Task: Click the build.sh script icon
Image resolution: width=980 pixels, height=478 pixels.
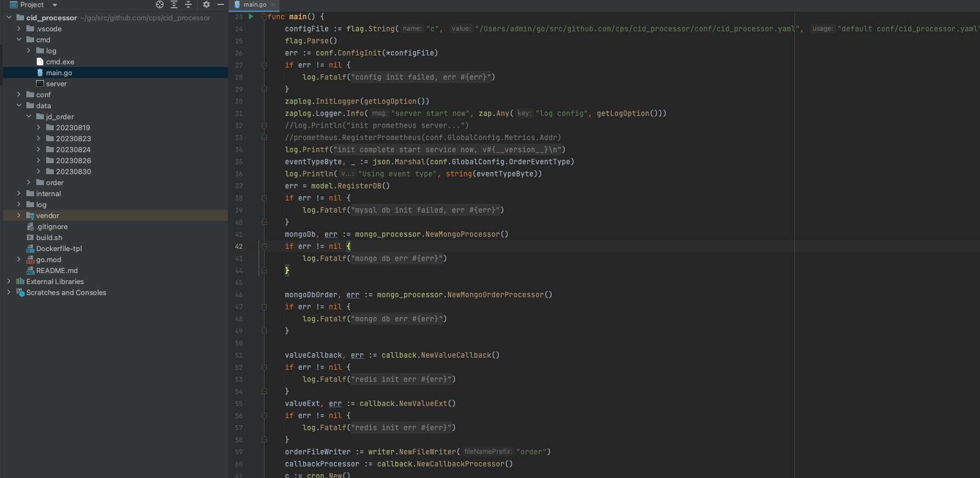Action: tap(31, 237)
